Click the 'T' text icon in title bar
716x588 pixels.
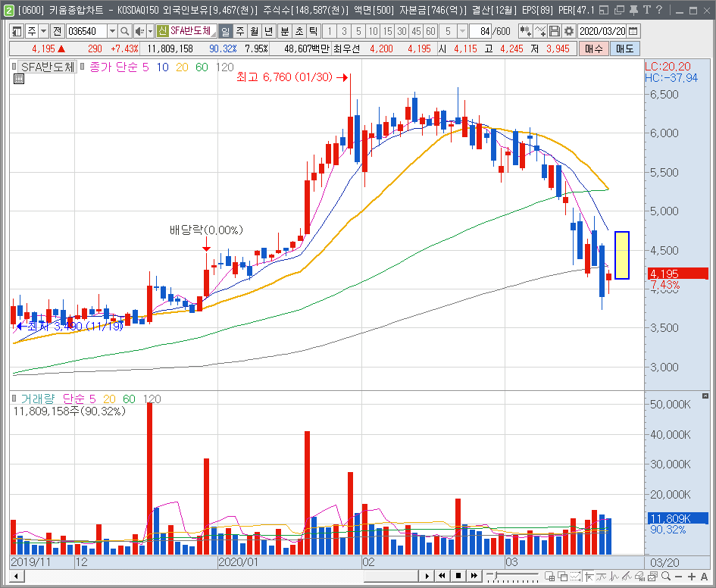tap(646, 10)
